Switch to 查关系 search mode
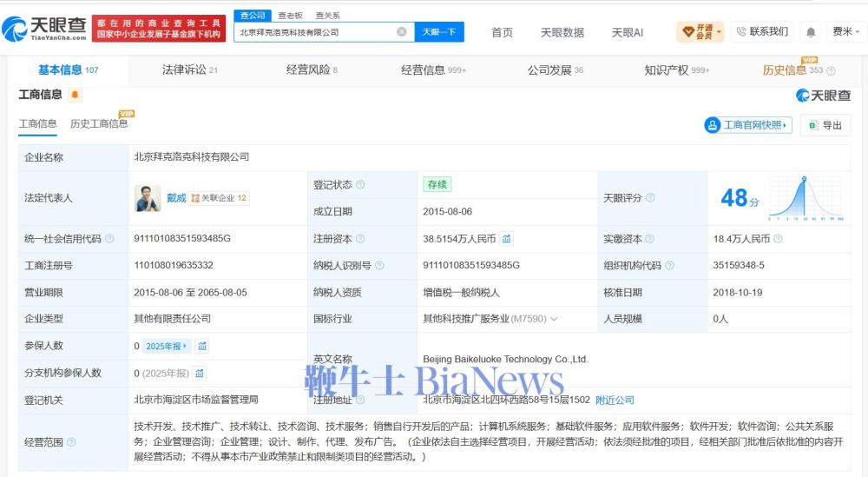This screenshot has height=477, width=868. (x=328, y=16)
